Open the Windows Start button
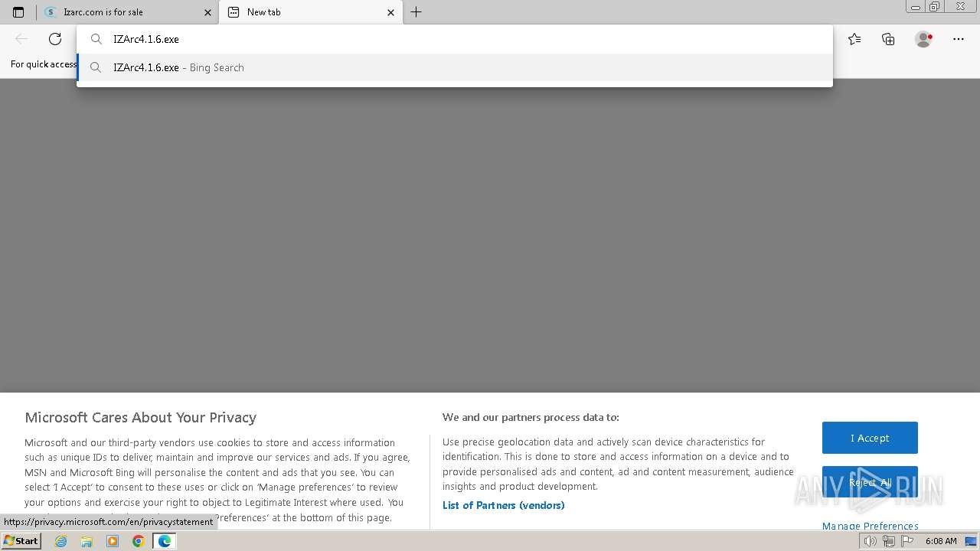The width and height of the screenshot is (980, 551). pyautogui.click(x=21, y=541)
